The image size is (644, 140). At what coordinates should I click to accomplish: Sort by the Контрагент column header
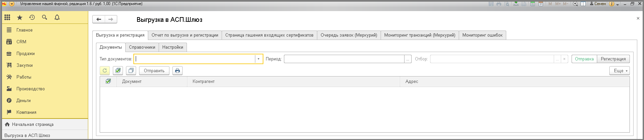[x=293, y=82]
